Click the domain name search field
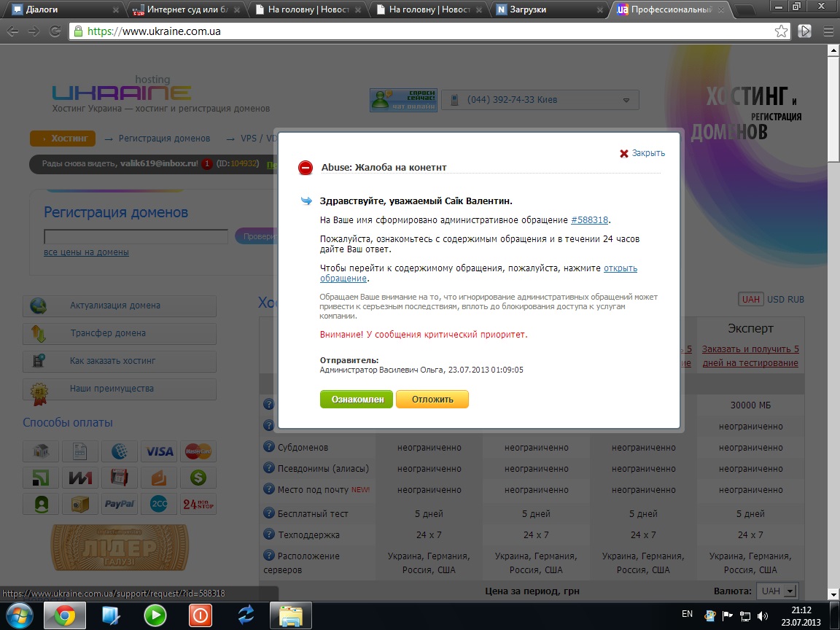 click(136, 236)
